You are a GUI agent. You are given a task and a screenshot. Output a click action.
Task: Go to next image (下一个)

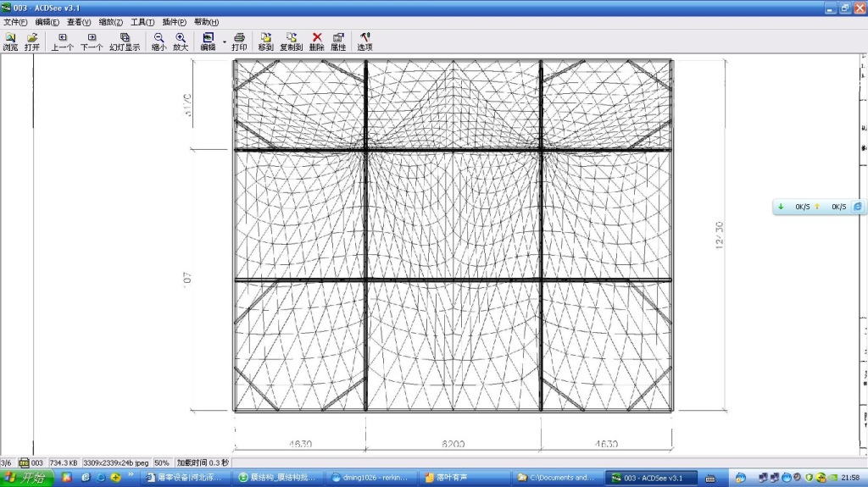[92, 42]
